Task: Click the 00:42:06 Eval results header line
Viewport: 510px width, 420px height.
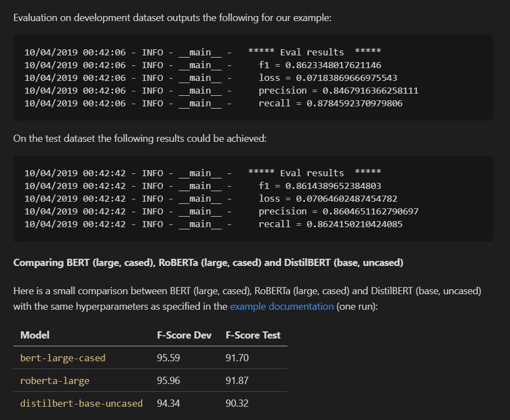Action: 203,52
